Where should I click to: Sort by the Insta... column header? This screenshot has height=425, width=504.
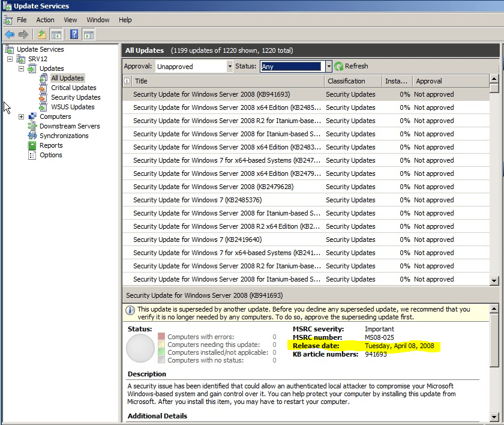(397, 81)
